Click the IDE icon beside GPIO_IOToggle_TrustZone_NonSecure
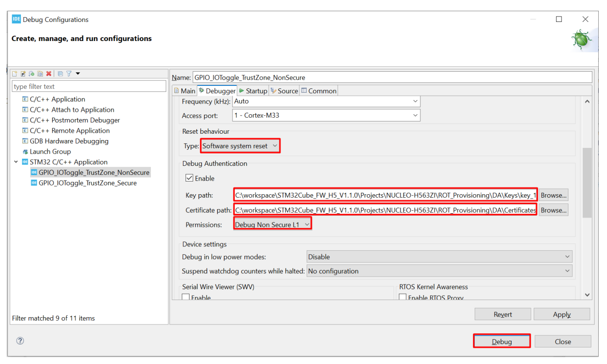 point(34,172)
